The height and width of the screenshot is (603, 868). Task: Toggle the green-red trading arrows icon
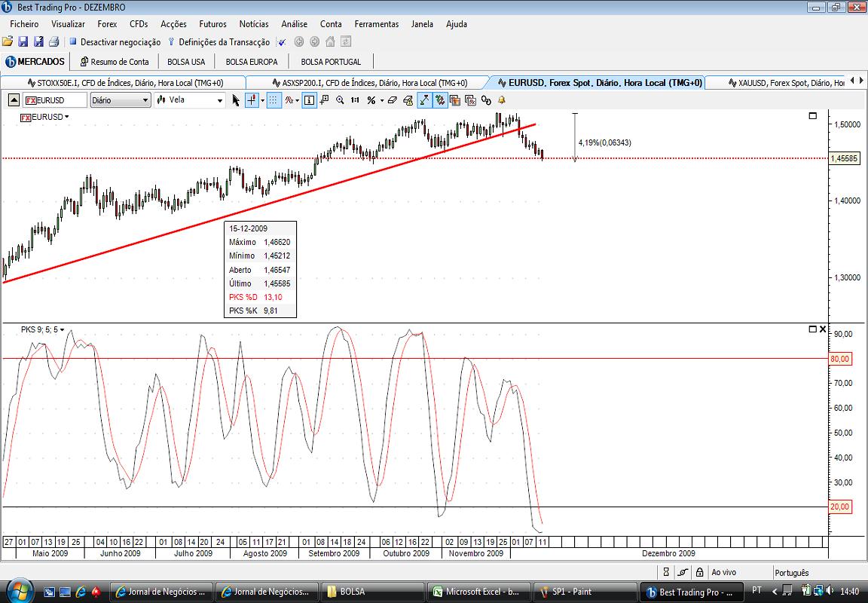(x=439, y=100)
